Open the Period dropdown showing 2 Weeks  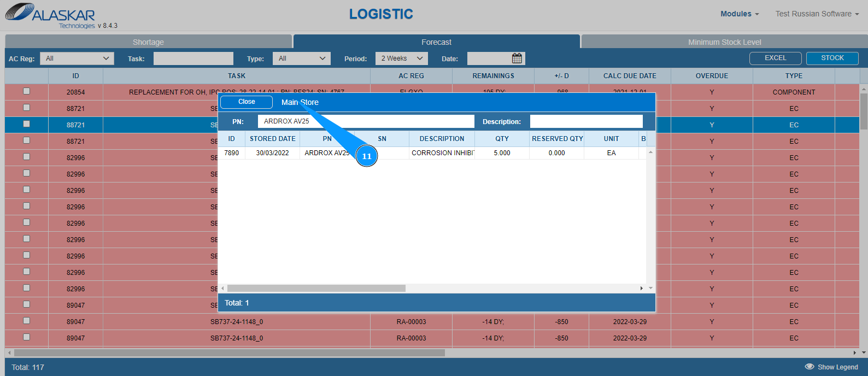pos(402,58)
